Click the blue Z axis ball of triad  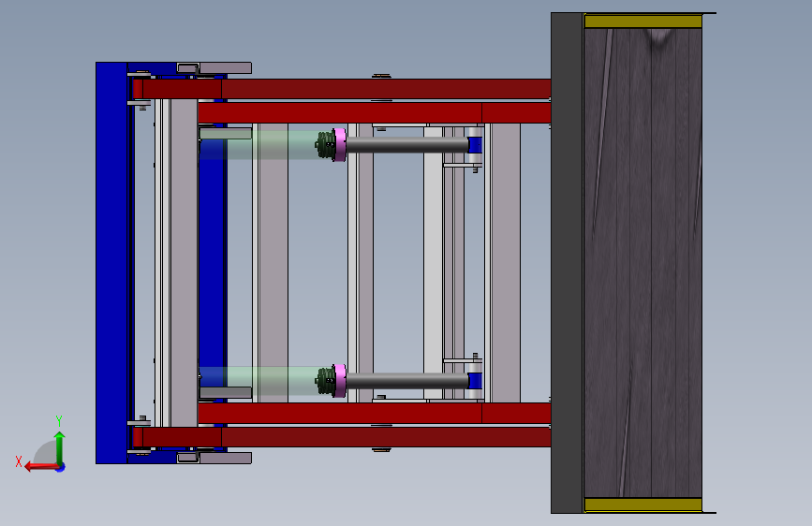(61, 467)
